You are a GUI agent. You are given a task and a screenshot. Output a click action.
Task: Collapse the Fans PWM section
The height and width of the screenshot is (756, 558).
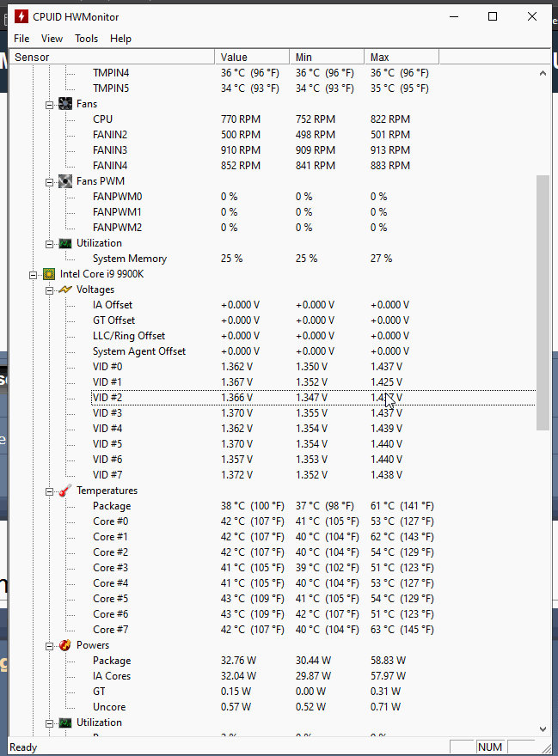coord(49,182)
